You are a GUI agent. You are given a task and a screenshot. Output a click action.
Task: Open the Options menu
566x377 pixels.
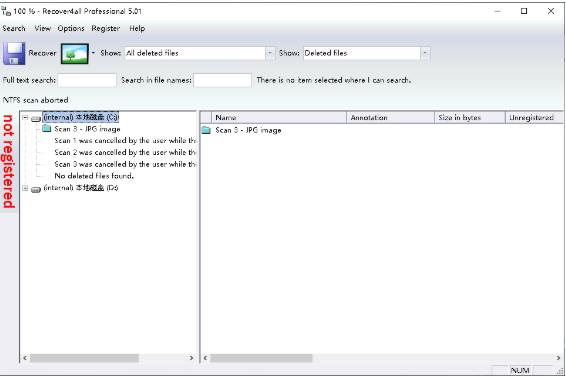[x=71, y=28]
